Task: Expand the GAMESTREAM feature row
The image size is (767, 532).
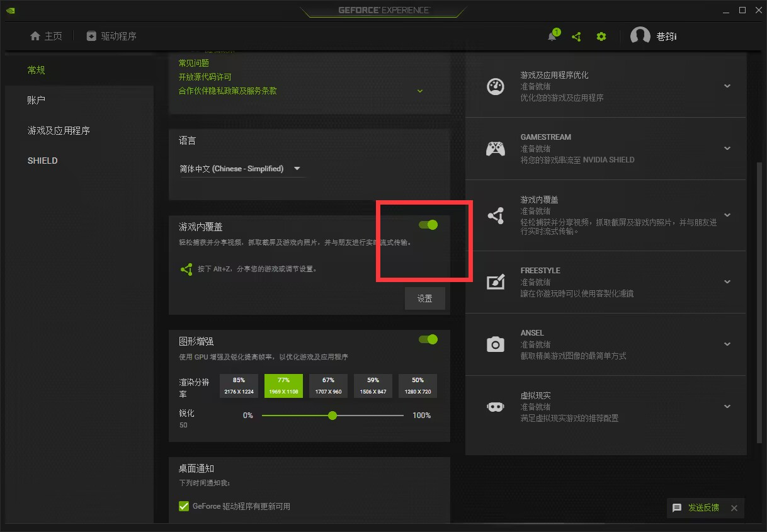Action: (x=727, y=149)
